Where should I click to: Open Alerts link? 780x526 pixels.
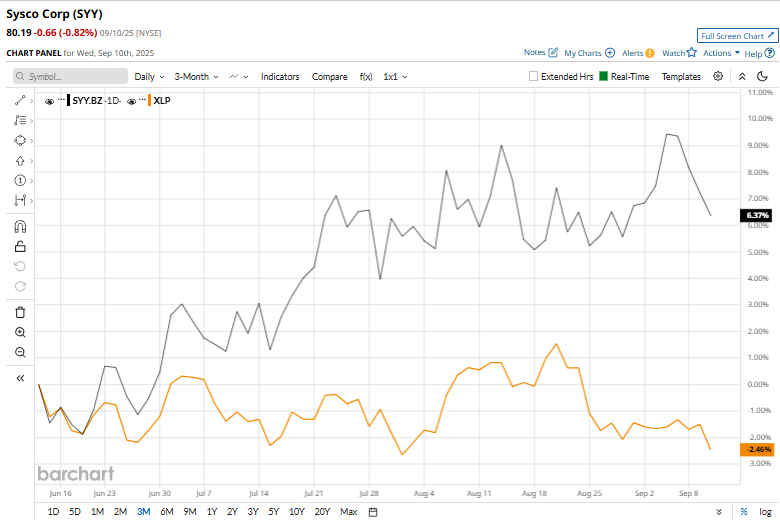tap(638, 53)
